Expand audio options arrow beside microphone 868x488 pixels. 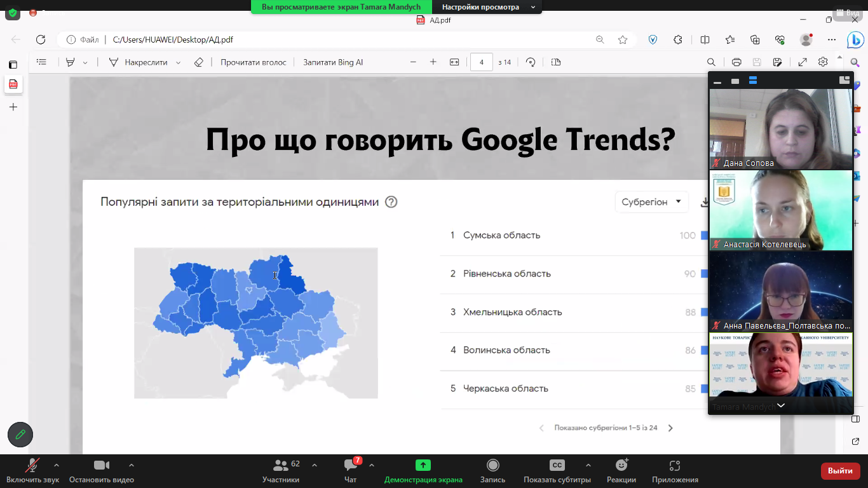[x=56, y=465]
